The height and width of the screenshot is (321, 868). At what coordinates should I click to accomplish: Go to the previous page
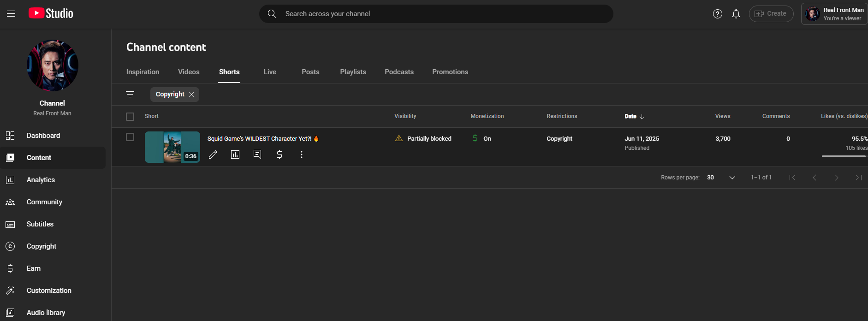click(x=814, y=178)
